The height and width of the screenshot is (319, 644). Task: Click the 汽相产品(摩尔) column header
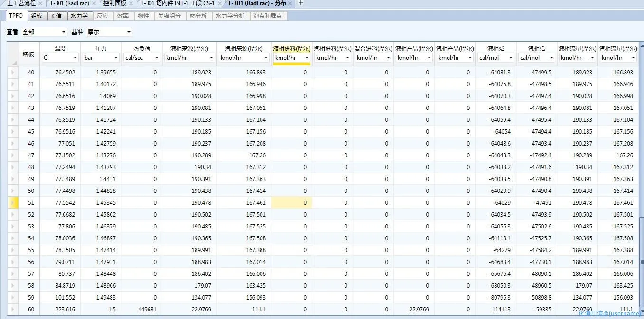tap(455, 48)
